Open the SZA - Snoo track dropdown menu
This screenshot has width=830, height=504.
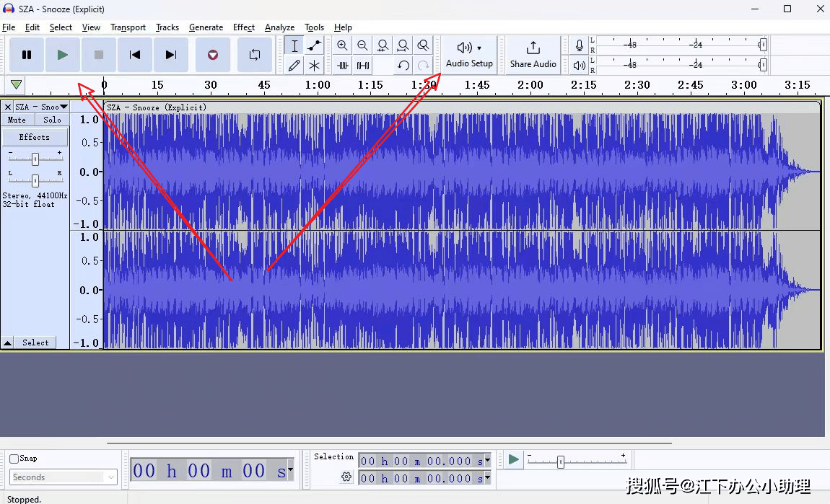(41, 107)
